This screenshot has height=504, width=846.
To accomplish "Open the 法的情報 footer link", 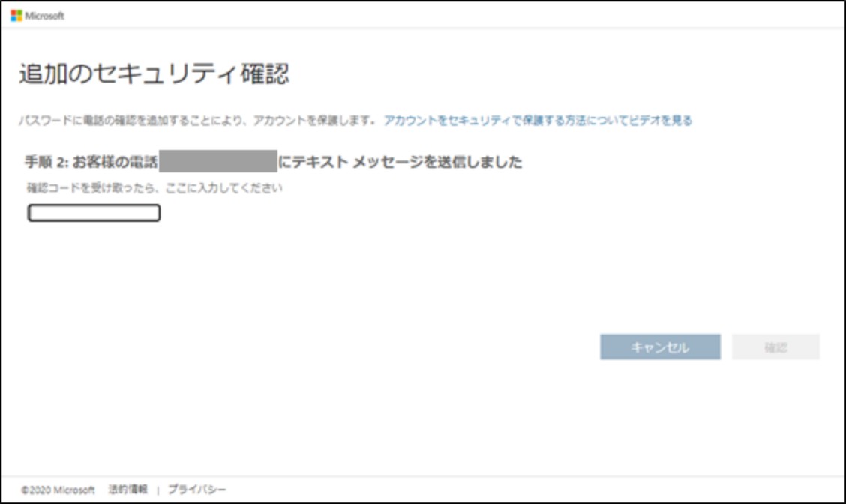I will [x=128, y=490].
